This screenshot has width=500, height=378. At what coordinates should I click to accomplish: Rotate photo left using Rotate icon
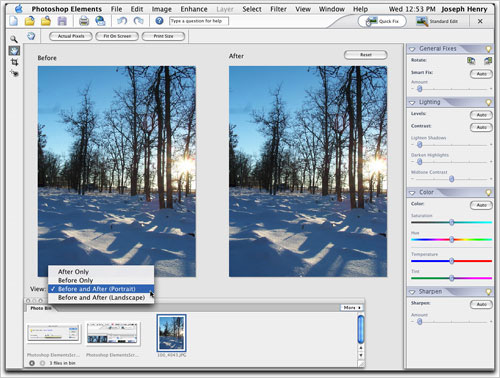click(471, 60)
